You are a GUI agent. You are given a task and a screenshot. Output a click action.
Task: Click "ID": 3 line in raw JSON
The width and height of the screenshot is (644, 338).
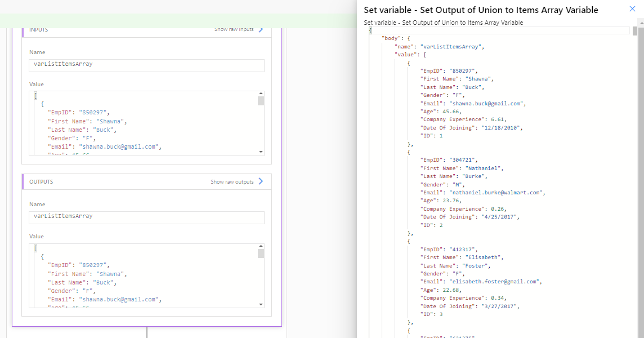point(431,314)
